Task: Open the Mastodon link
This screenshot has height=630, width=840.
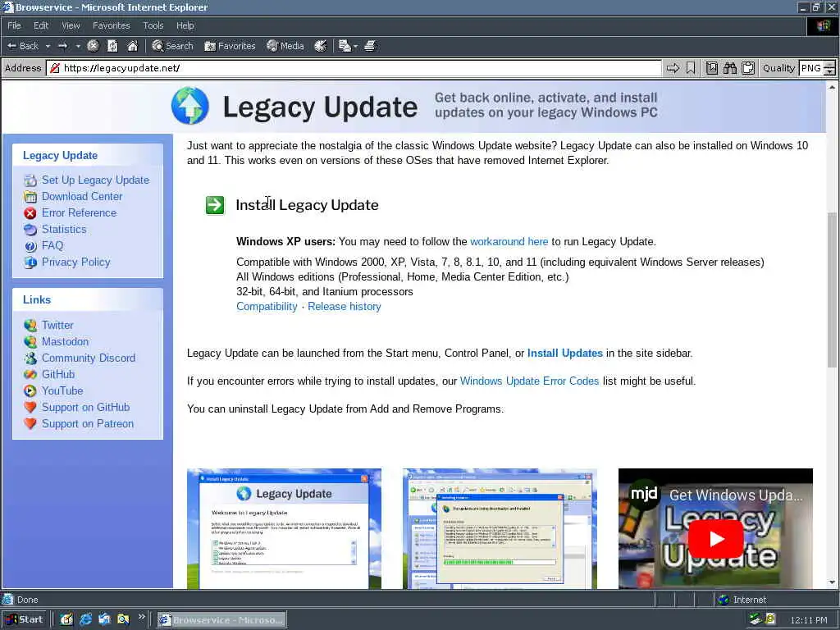Action: (x=65, y=342)
